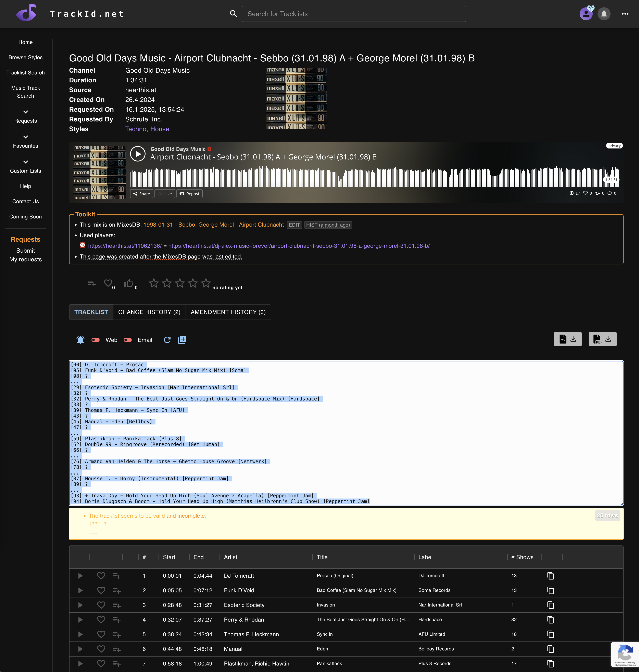The height and width of the screenshot is (672, 639).
Task: Click in the Search for Tracklists field
Action: pos(354,14)
